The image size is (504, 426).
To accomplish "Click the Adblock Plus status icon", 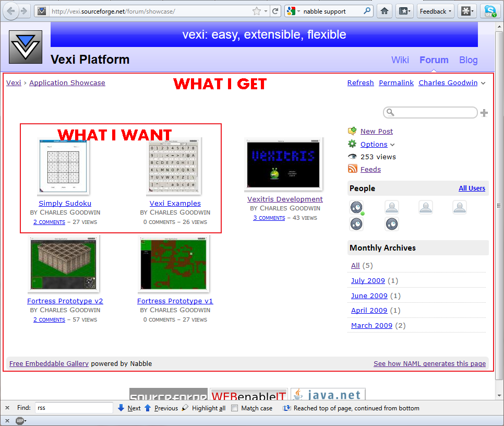I will (x=20, y=421).
